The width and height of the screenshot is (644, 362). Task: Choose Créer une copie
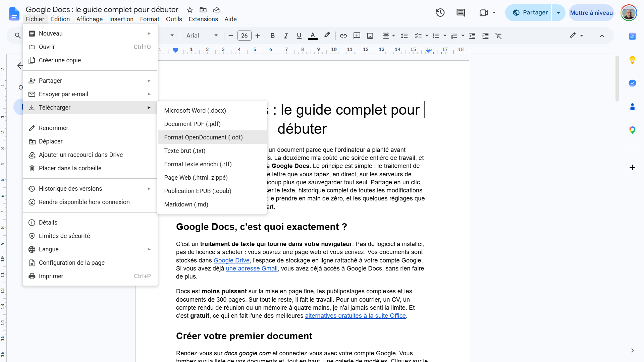pyautogui.click(x=90, y=60)
